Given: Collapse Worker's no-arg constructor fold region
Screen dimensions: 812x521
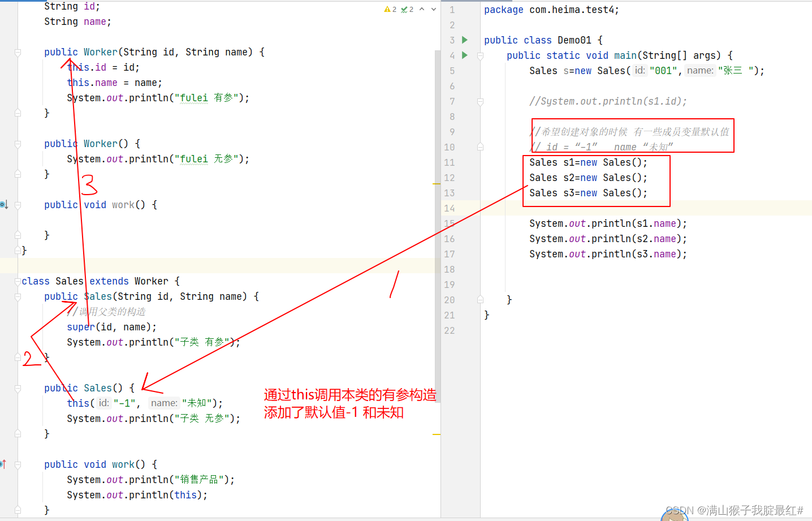Looking at the screenshot, I should (x=17, y=143).
